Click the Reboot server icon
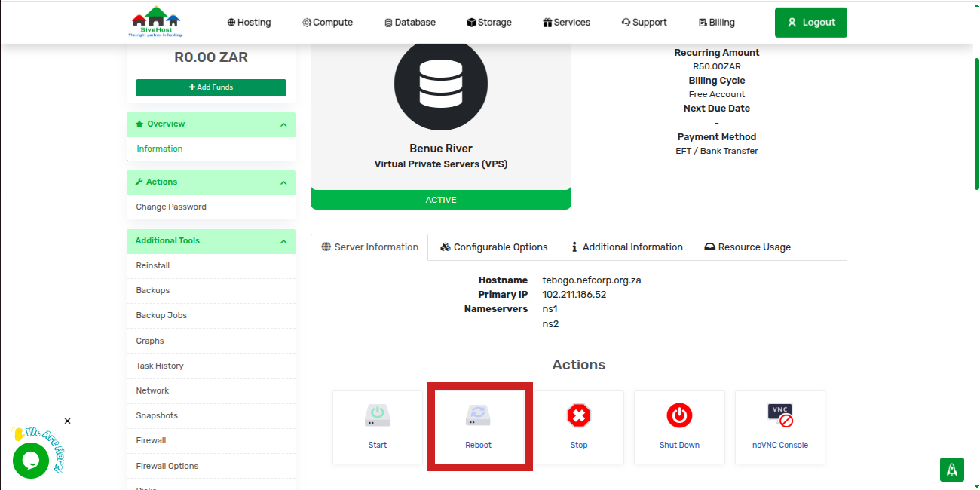Image resolution: width=980 pixels, height=490 pixels. [478, 415]
